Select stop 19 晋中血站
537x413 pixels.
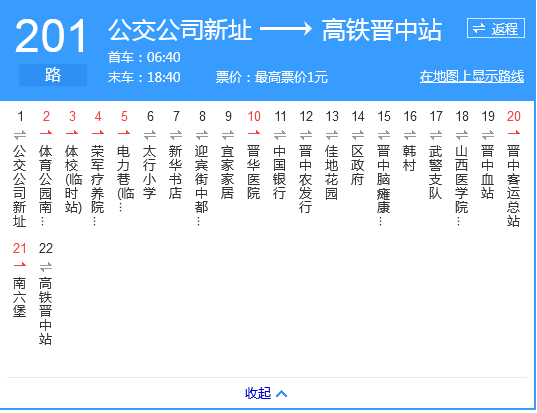pos(487,172)
